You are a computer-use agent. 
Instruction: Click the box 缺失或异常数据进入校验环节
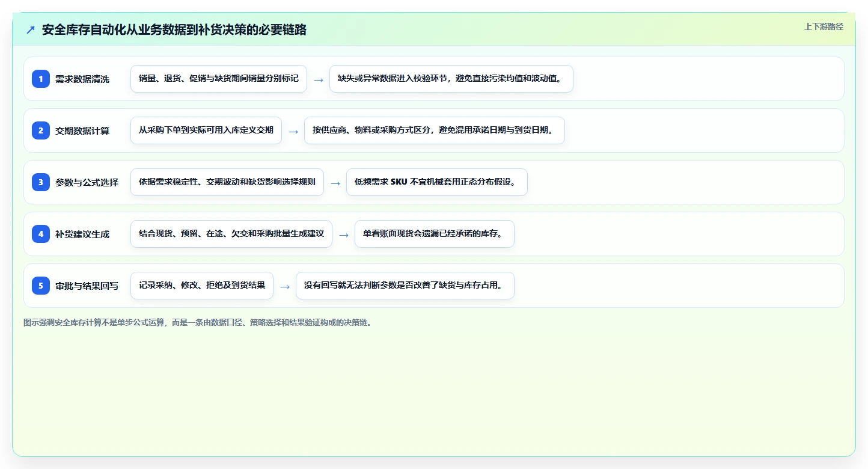coord(451,79)
